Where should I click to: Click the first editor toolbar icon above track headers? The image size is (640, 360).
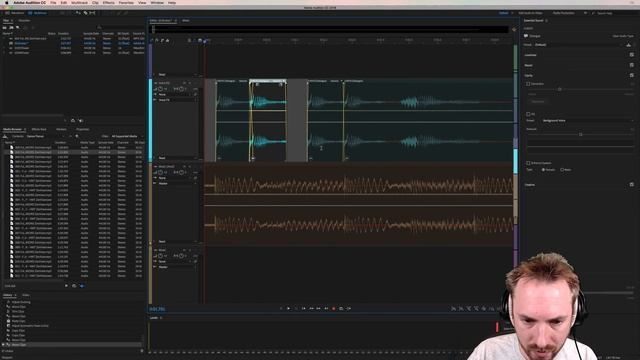coord(151,40)
